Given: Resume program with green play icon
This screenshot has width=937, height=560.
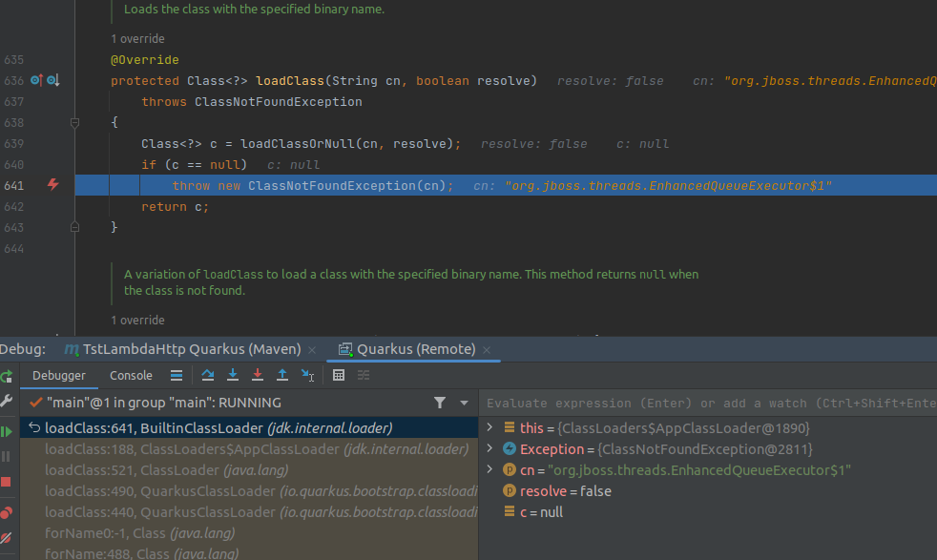Looking at the screenshot, I should [6, 431].
